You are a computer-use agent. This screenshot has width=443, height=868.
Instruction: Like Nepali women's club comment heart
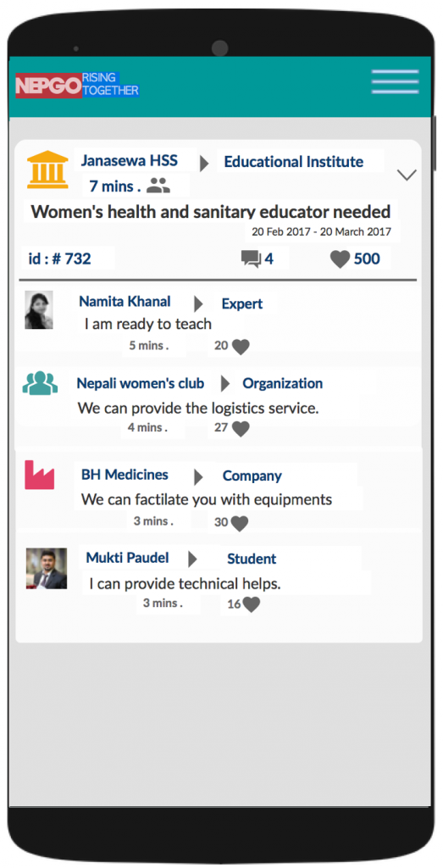[x=241, y=428]
